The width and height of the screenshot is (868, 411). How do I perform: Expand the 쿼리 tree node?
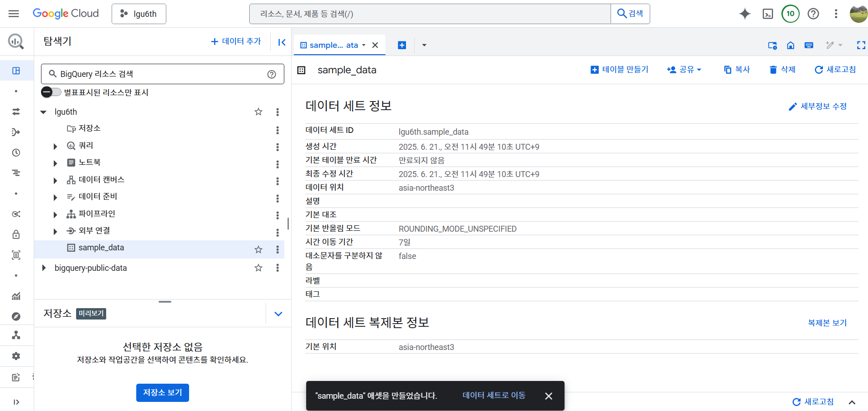pyautogui.click(x=55, y=147)
